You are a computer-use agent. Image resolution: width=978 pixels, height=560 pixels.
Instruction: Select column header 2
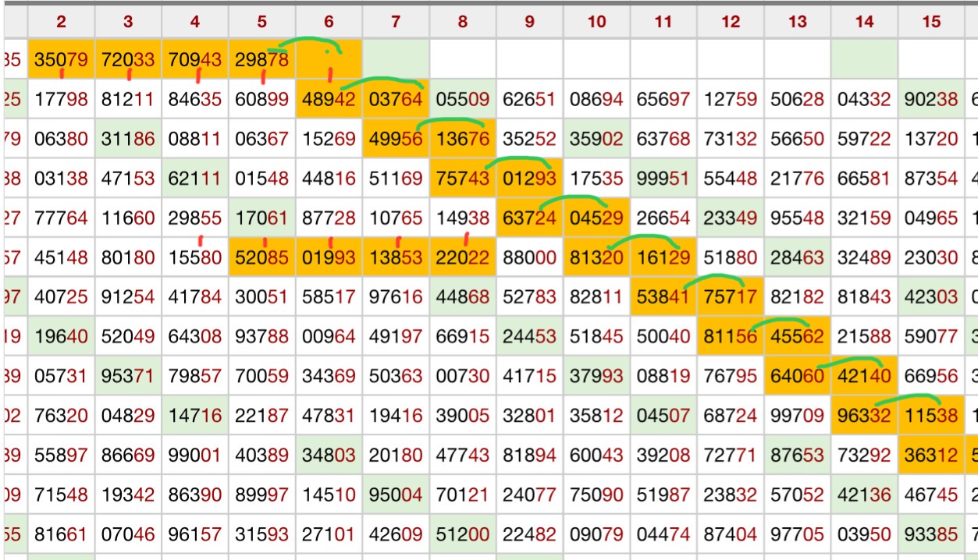pyautogui.click(x=61, y=22)
